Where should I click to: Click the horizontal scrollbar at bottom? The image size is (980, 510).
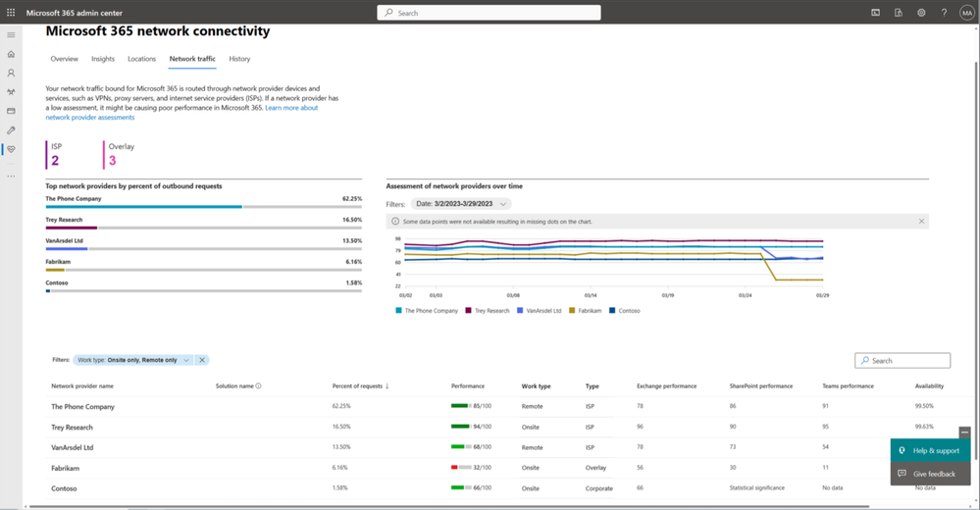coord(448,506)
